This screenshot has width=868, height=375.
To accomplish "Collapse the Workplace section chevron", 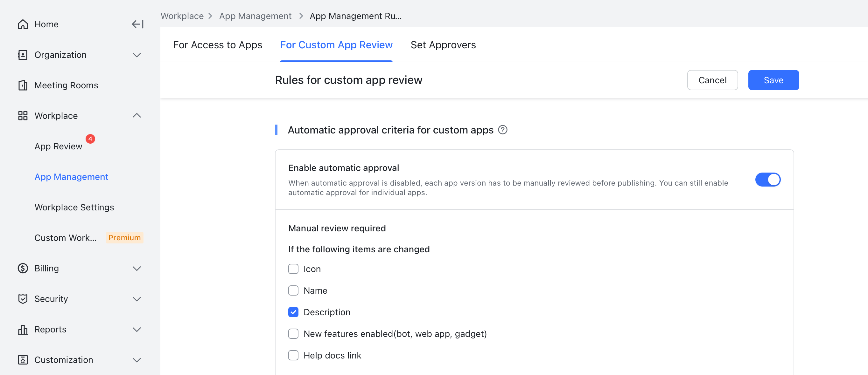I will [x=136, y=116].
